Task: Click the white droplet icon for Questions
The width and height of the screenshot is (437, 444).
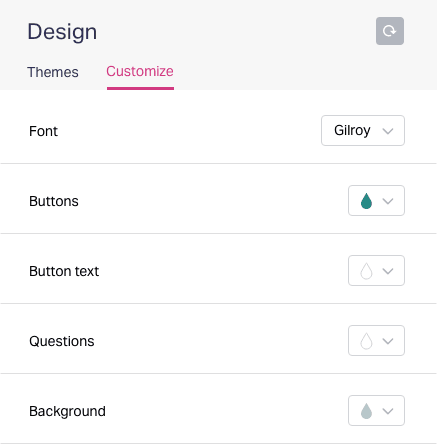Action: (366, 341)
